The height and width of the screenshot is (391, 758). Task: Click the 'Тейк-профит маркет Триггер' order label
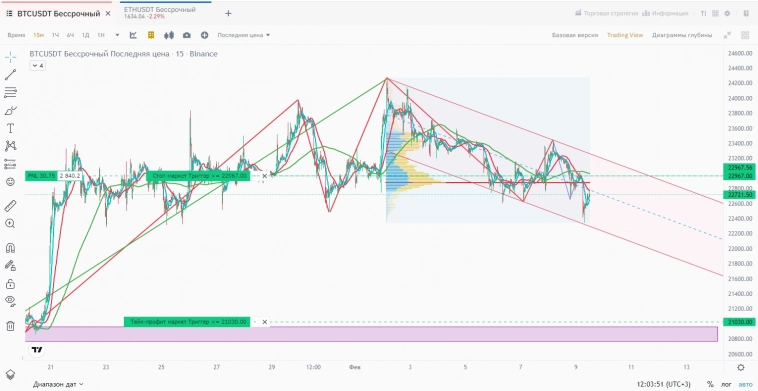[x=187, y=322]
